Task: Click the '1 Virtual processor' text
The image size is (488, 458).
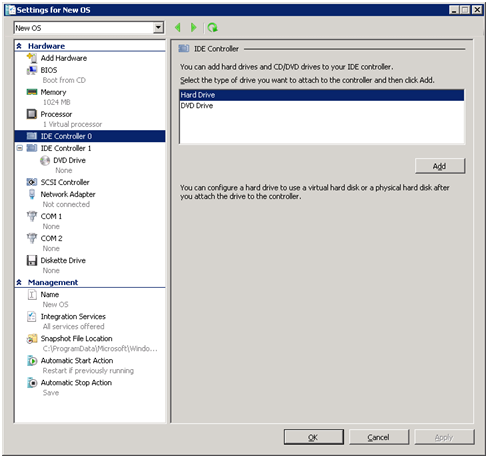Action: click(x=72, y=124)
